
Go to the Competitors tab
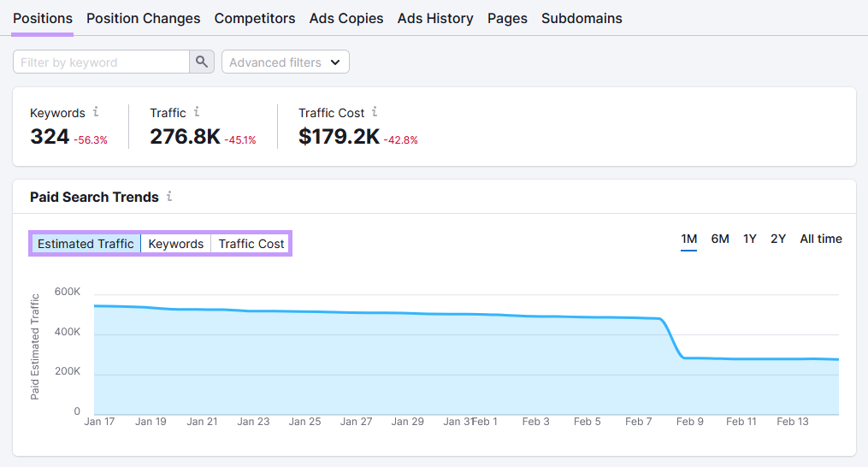pyautogui.click(x=255, y=18)
